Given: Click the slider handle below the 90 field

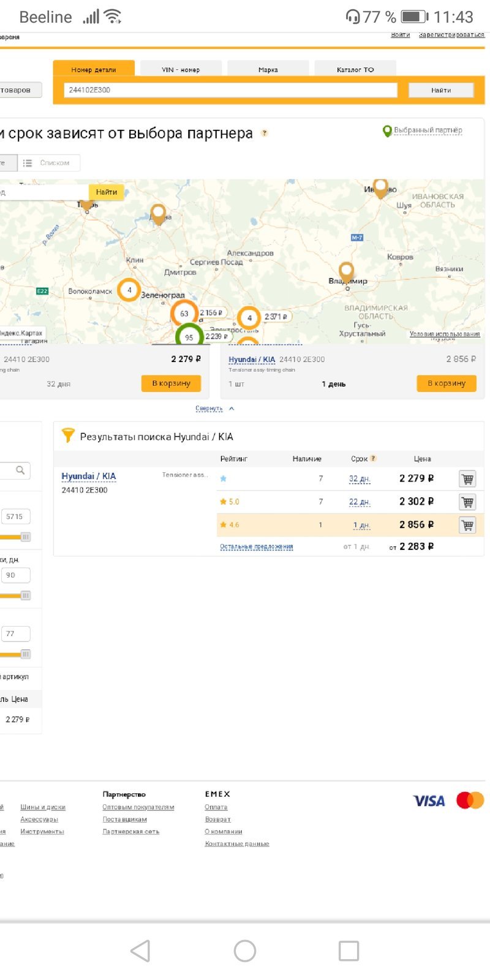Looking at the screenshot, I should (26, 595).
